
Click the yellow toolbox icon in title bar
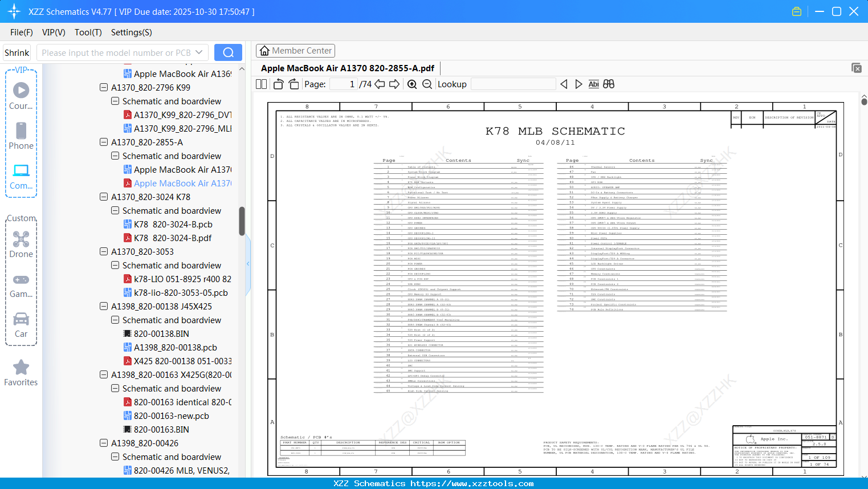(x=797, y=11)
